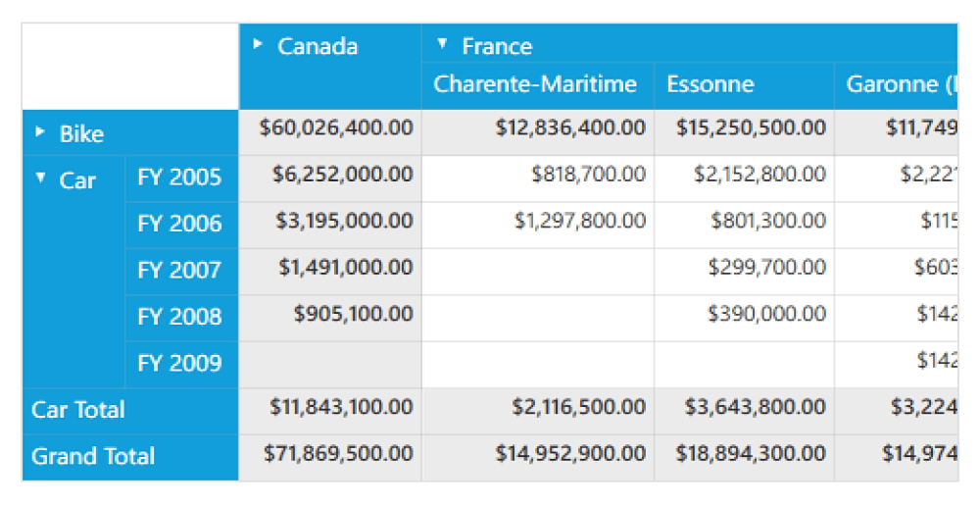Expand the Bike row group
980x507 pixels.
coord(40,130)
